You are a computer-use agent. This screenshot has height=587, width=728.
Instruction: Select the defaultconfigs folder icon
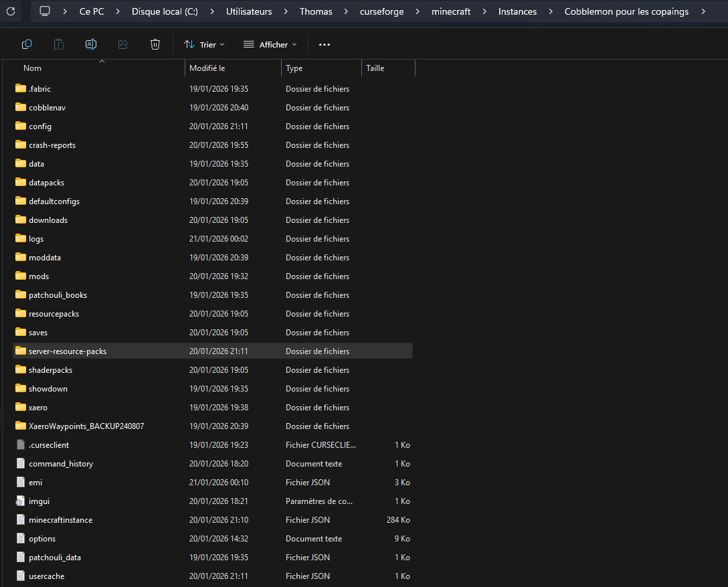[21, 201]
